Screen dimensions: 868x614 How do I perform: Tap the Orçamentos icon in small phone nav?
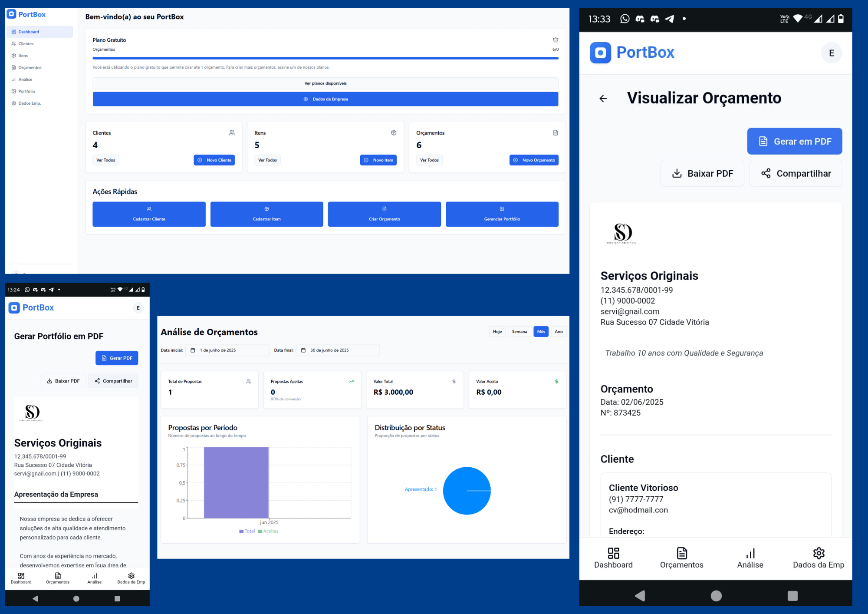tap(58, 576)
